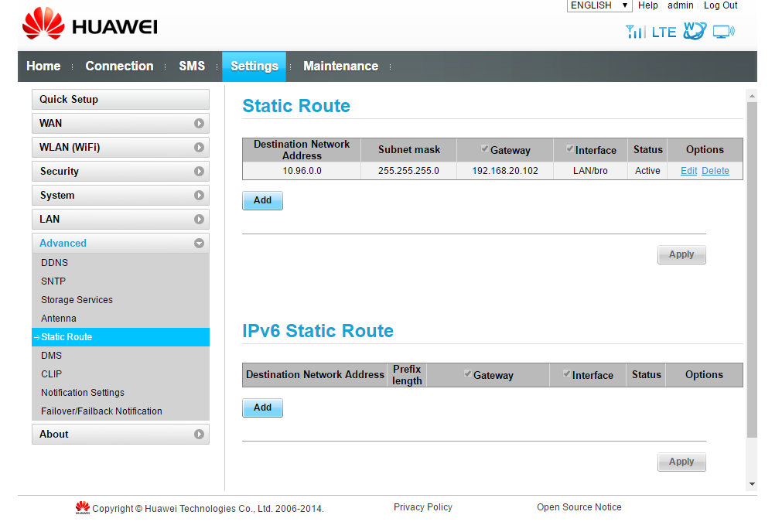This screenshot has height=532, width=782.
Task: Go to the Home tab
Action: coord(43,66)
